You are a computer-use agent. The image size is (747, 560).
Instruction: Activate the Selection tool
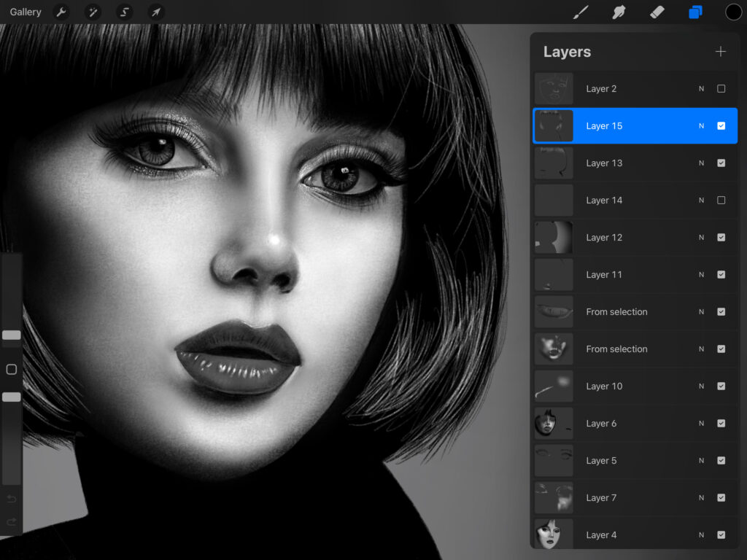tap(125, 12)
